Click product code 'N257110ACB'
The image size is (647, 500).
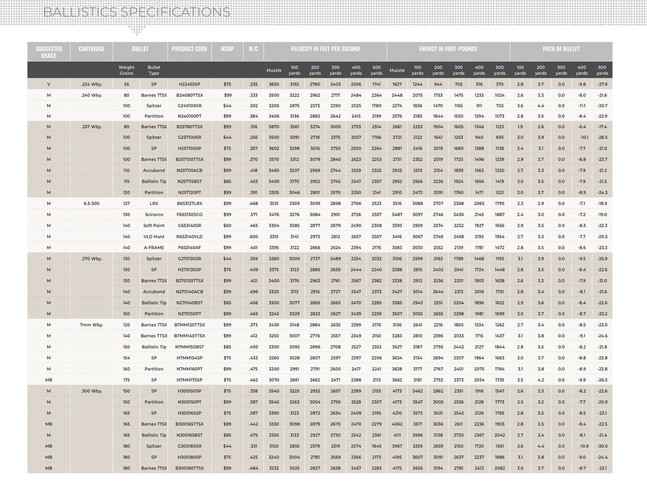pyautogui.click(x=189, y=170)
